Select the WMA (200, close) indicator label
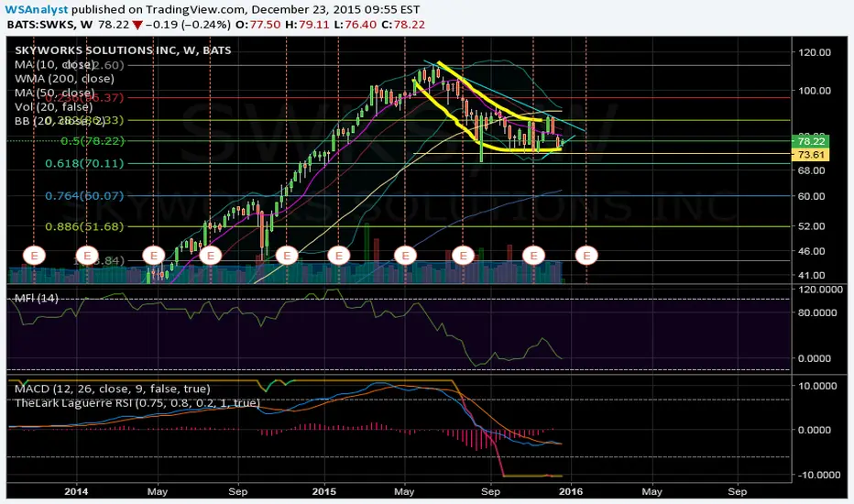 tap(64, 79)
